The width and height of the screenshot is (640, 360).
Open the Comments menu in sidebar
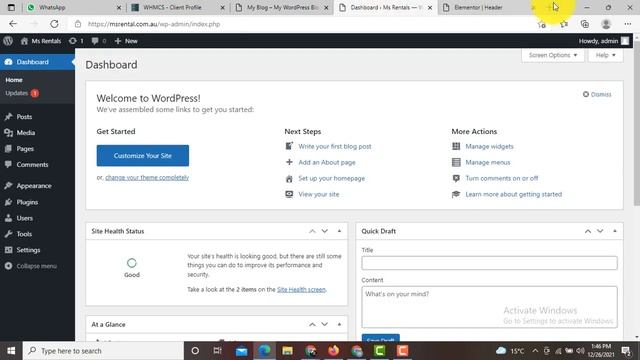[x=32, y=164]
